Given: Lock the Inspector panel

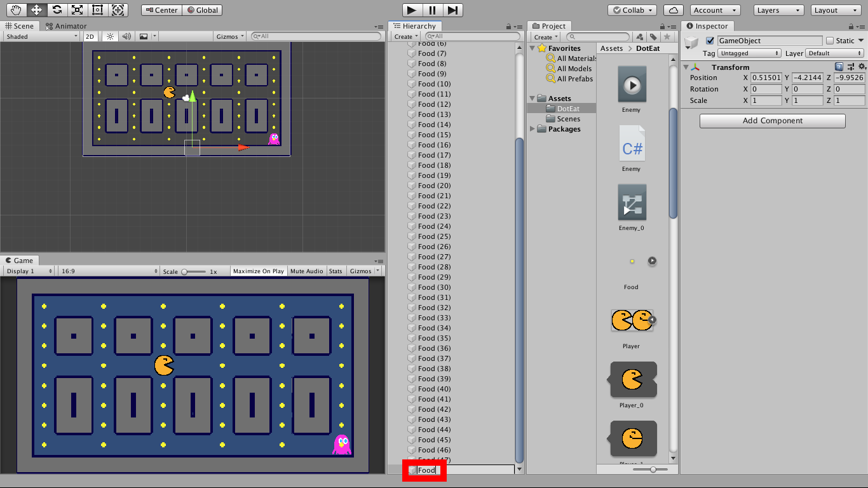Looking at the screenshot, I should tap(851, 27).
